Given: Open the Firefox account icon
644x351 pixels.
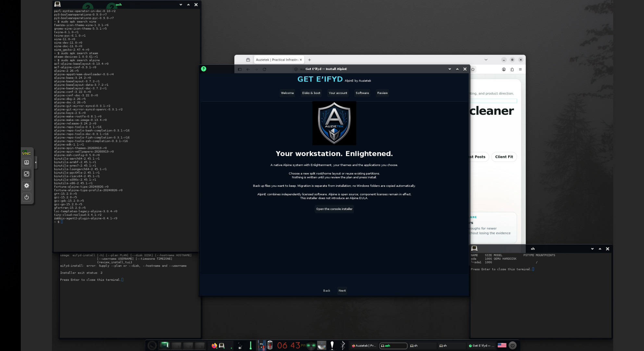Looking at the screenshot, I should 504,69.
